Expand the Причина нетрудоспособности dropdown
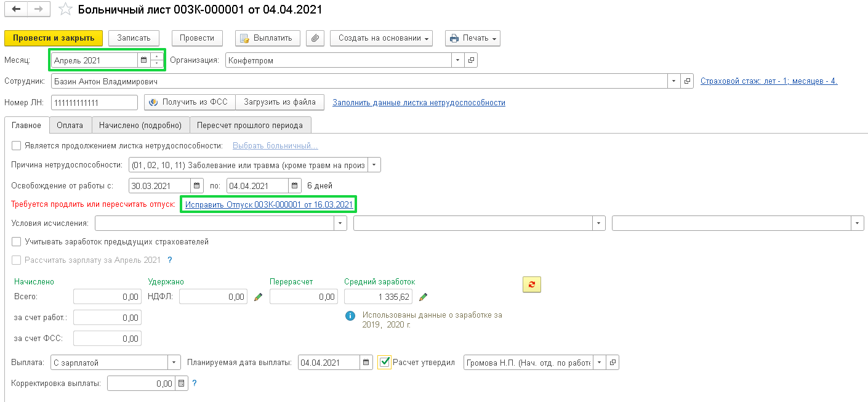The width and height of the screenshot is (868, 402). 375,165
